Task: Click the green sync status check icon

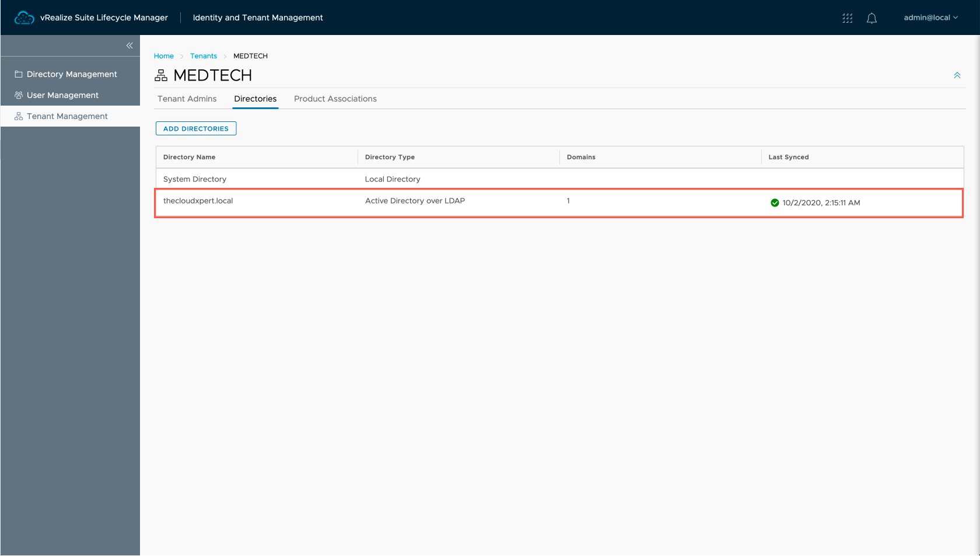Action: tap(775, 203)
